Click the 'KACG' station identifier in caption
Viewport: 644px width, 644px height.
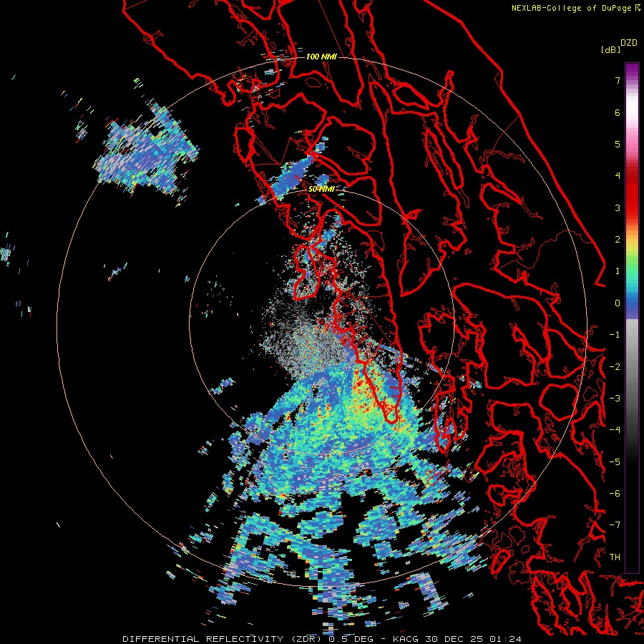(406, 639)
